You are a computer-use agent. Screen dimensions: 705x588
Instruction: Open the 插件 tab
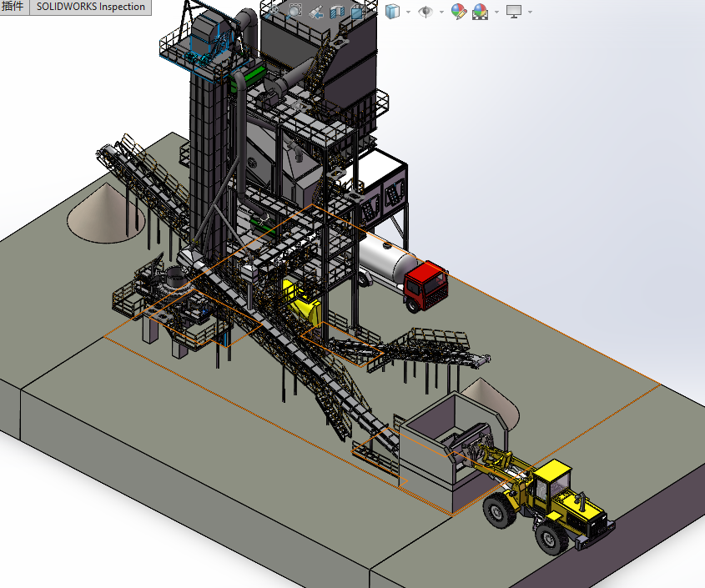(13, 7)
